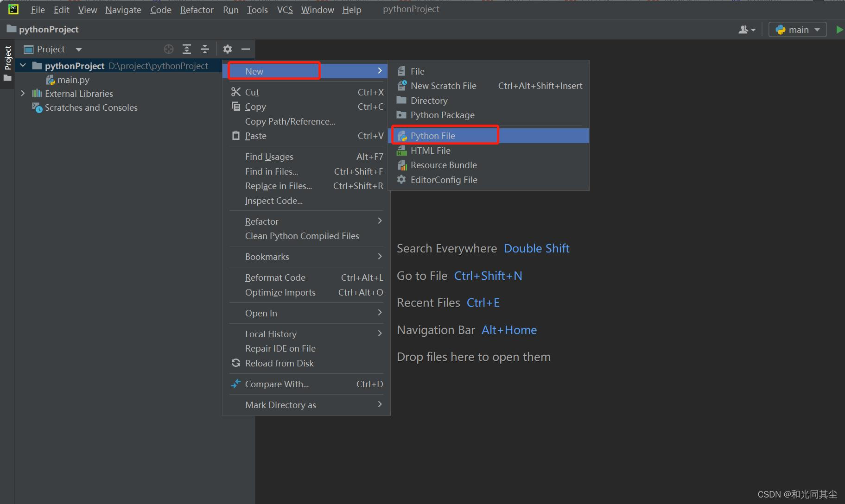
Task: Open Scratches and Consoles
Action: pos(91,107)
